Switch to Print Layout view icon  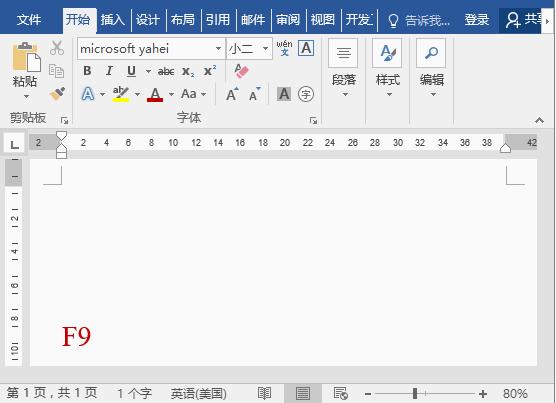(x=302, y=393)
